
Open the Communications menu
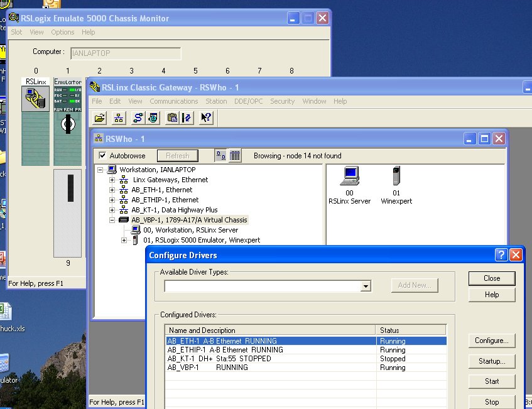click(x=174, y=101)
